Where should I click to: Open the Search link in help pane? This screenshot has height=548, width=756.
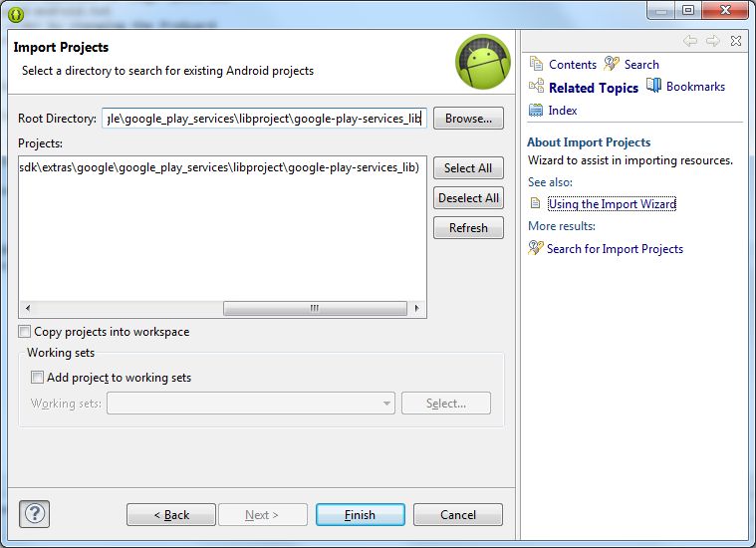pos(641,64)
